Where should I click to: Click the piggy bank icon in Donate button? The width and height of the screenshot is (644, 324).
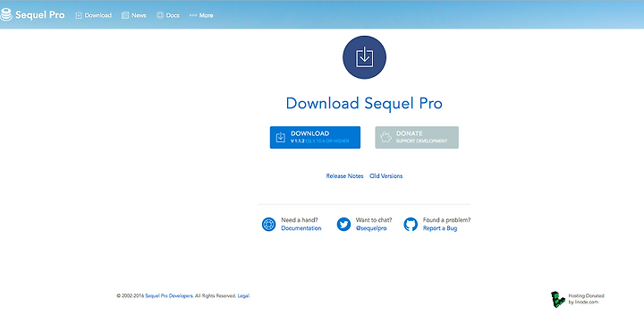(386, 137)
